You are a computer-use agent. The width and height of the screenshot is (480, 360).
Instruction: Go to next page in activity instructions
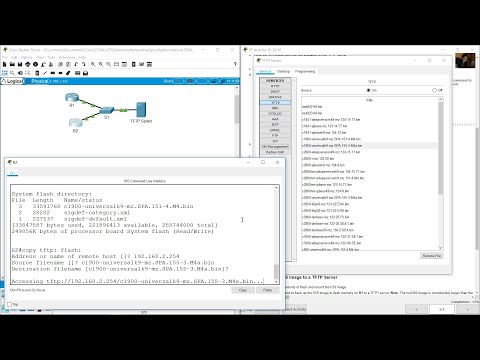467,309
